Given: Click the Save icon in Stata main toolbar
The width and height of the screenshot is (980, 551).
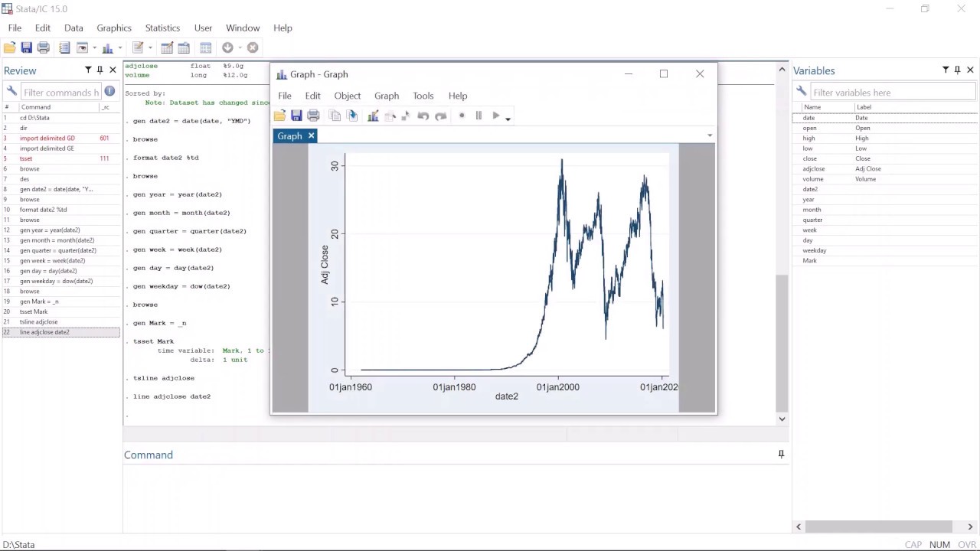Looking at the screenshot, I should tap(27, 47).
